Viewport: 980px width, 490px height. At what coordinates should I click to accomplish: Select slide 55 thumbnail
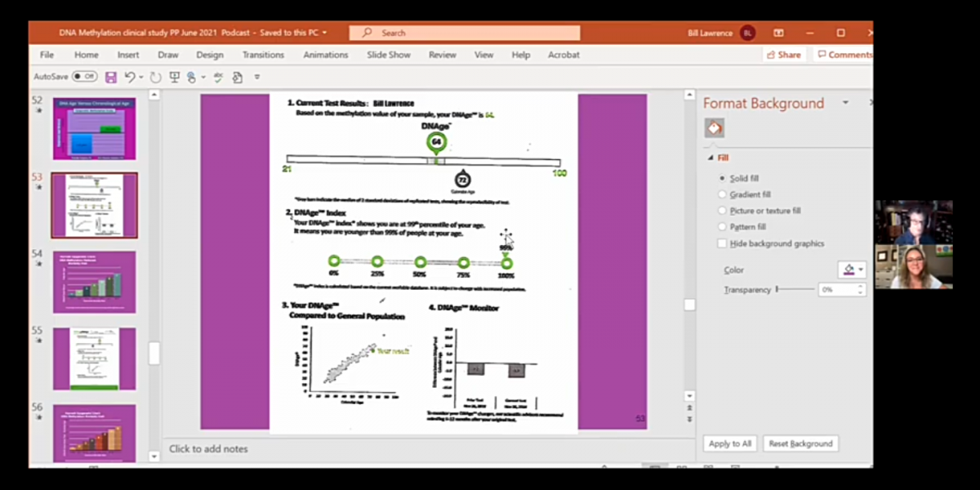coord(94,359)
